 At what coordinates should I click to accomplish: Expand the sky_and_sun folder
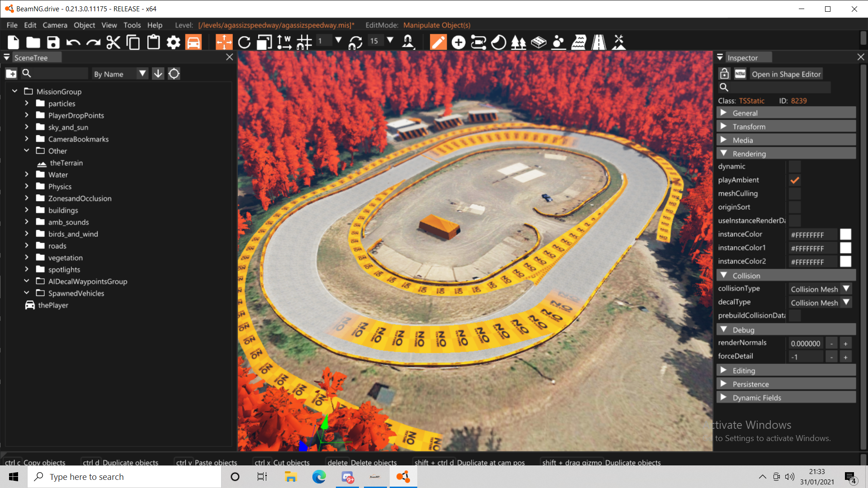click(27, 127)
